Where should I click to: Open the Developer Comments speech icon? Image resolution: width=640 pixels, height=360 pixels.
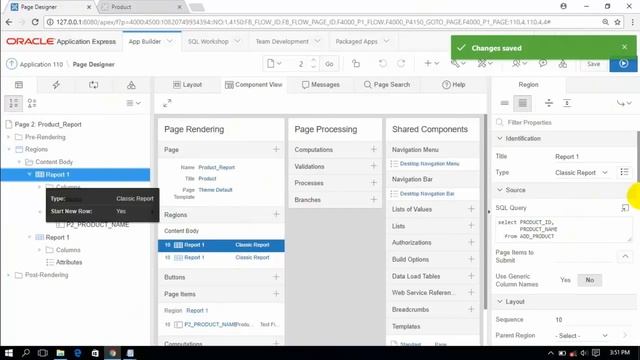(543, 64)
